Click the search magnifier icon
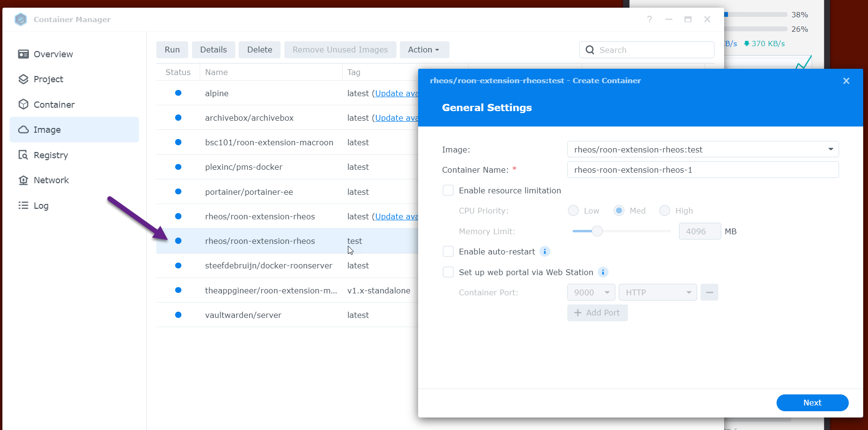The height and width of the screenshot is (430, 868). [x=590, y=50]
